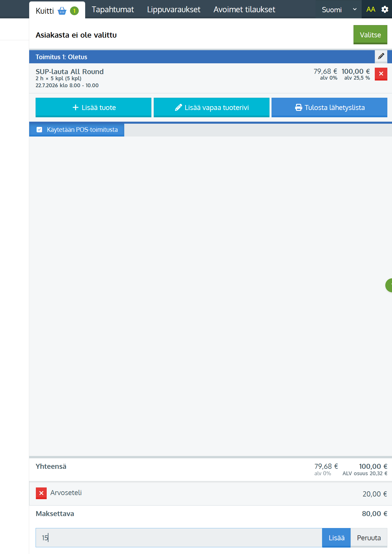Image resolution: width=392 pixels, height=554 pixels.
Task: Open the Lippuvaraukset tab
Action: click(174, 9)
